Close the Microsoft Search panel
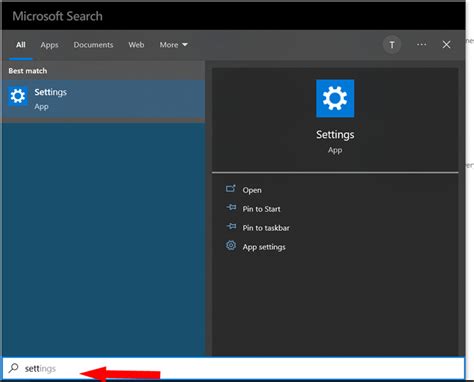 [446, 45]
